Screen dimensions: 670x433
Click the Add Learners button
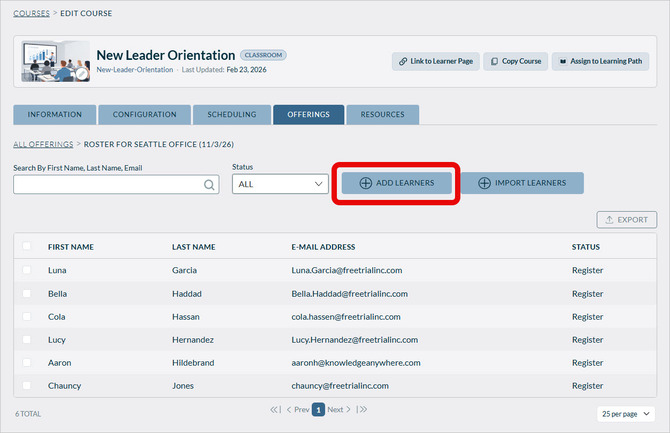[397, 183]
